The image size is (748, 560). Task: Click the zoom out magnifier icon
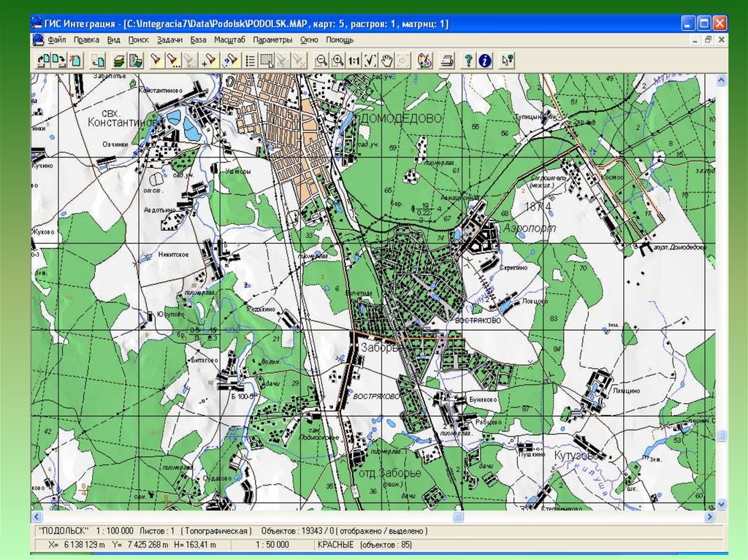[321, 61]
